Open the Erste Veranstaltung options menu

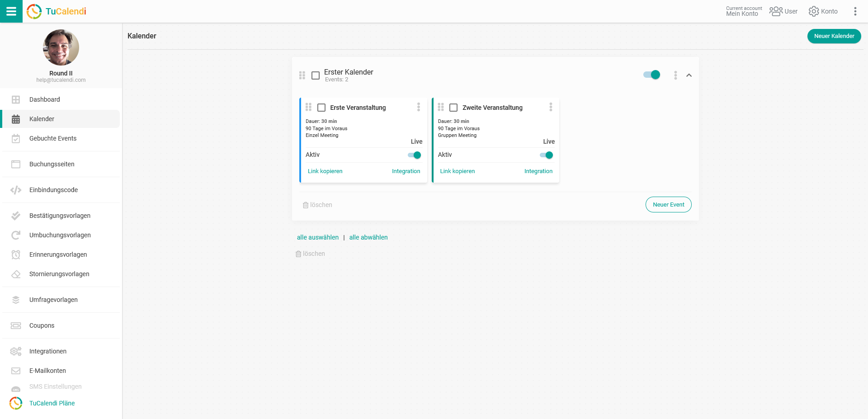pyautogui.click(x=419, y=107)
